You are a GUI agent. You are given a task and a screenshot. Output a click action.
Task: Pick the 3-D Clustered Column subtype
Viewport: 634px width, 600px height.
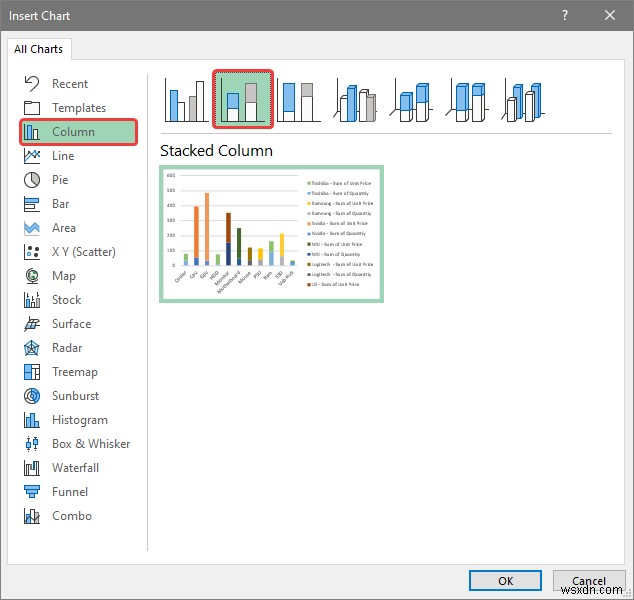(x=355, y=100)
